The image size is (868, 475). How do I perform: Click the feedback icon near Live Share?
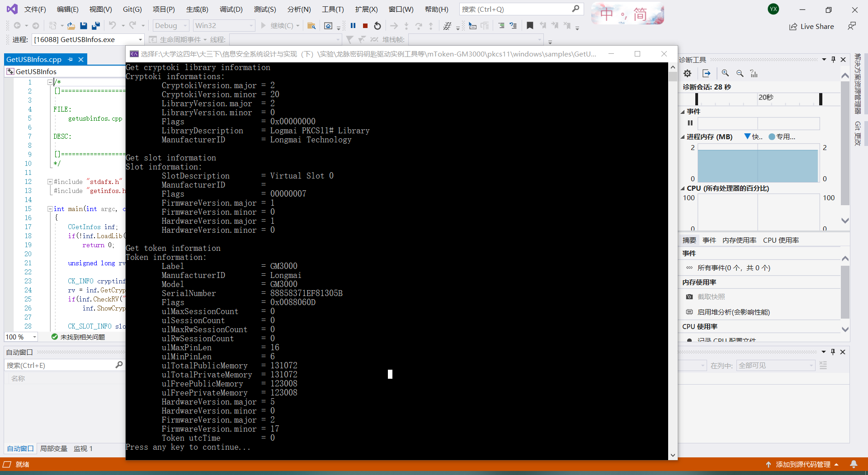[x=852, y=26]
